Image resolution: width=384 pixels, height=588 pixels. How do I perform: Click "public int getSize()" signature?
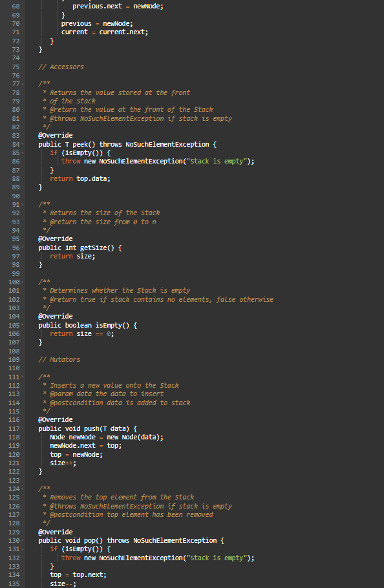click(x=76, y=248)
